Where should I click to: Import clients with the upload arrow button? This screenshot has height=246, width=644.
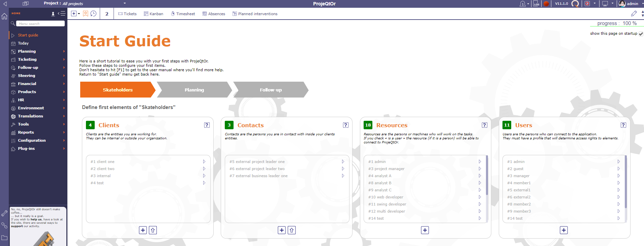point(153,230)
